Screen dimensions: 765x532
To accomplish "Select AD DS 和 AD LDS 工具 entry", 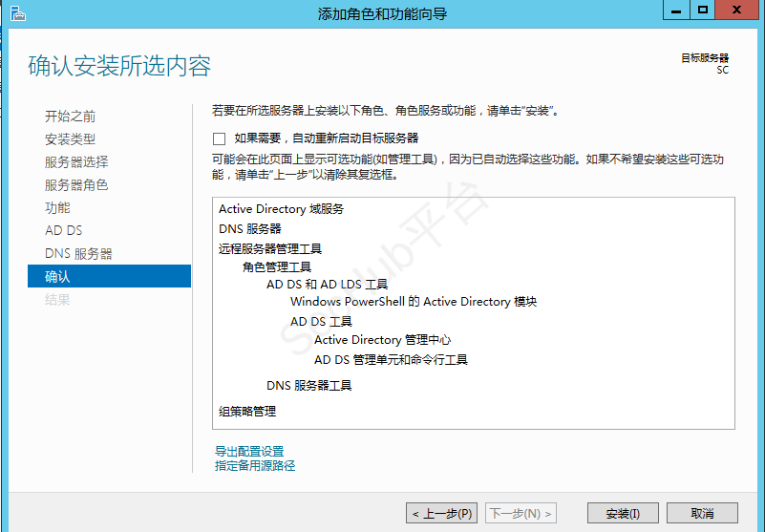I will pos(328,285).
